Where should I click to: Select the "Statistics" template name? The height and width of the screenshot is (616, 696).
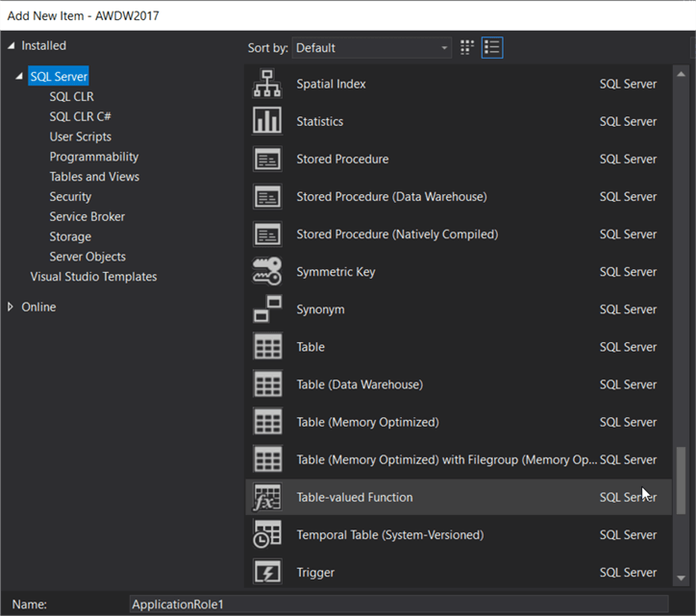319,121
